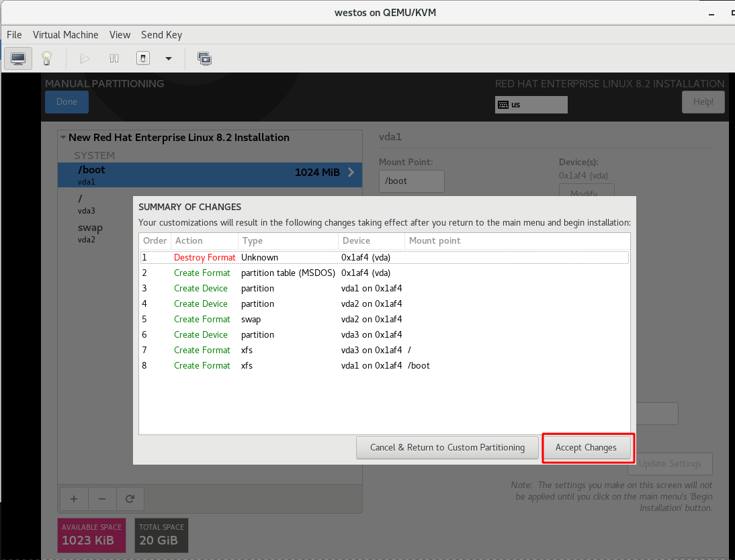
Task: Click the Update Settings button
Action: [x=670, y=463]
